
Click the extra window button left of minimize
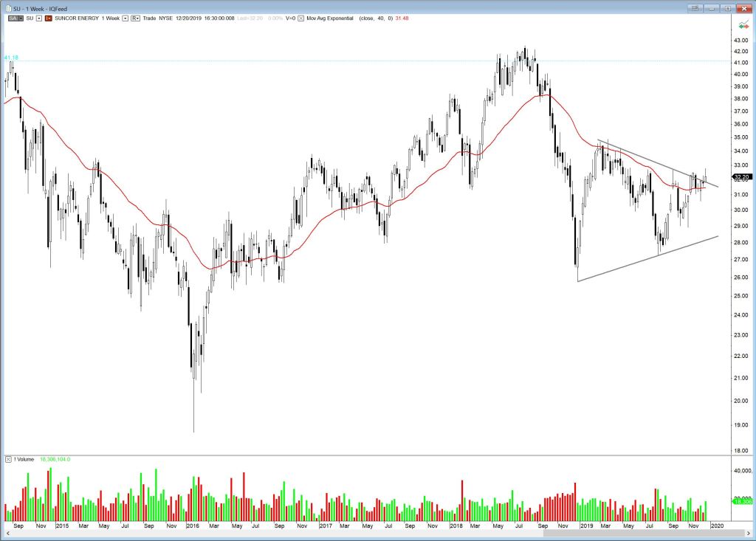[x=694, y=7]
